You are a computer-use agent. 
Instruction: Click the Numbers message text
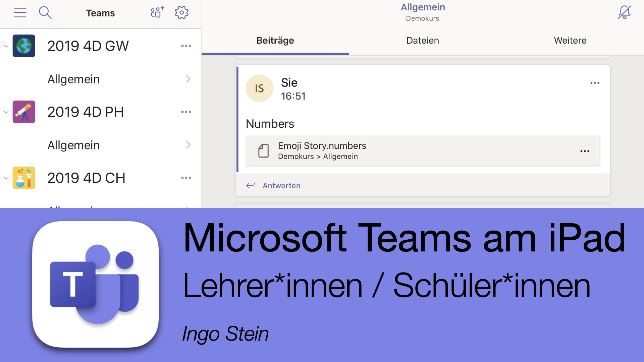pos(270,124)
